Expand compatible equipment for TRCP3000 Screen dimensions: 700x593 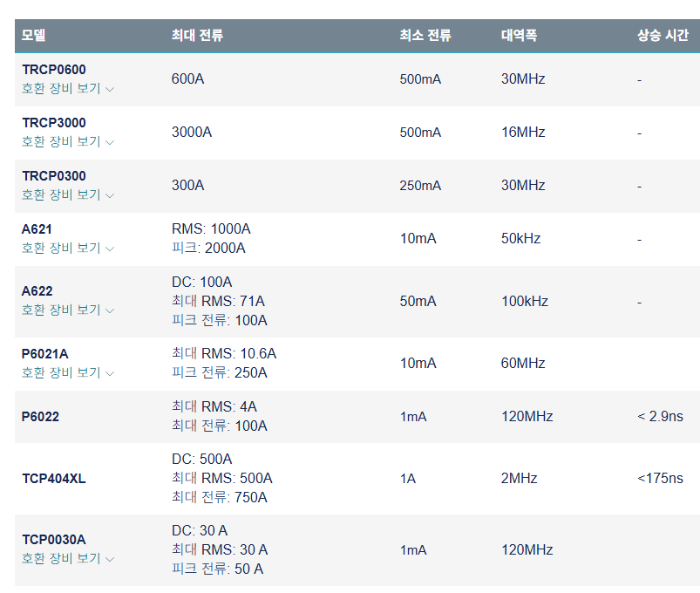coord(68,142)
